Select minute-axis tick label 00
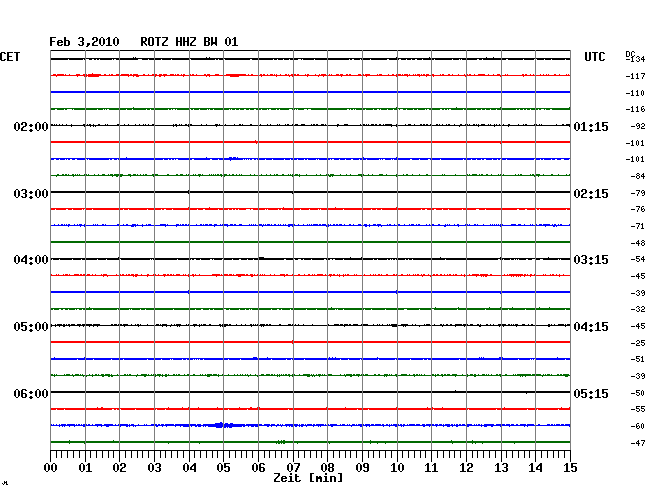This screenshot has width=650, height=494. (51, 467)
